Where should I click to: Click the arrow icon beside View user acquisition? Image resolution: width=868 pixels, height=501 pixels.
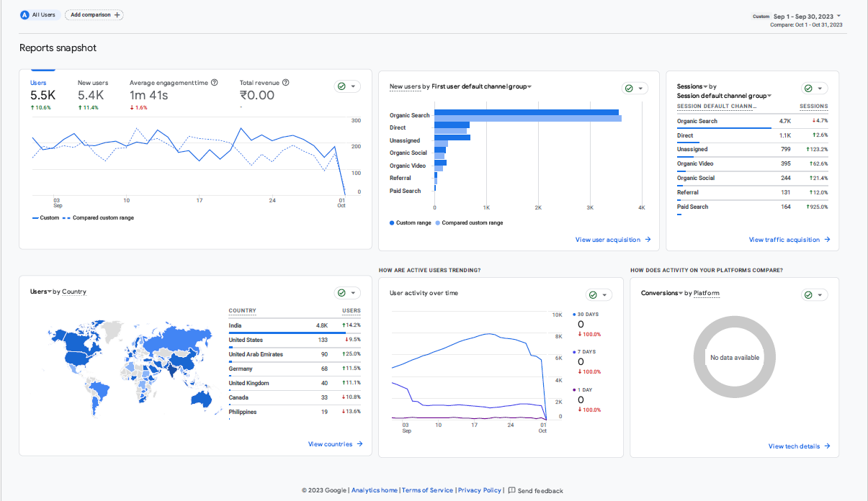648,240
